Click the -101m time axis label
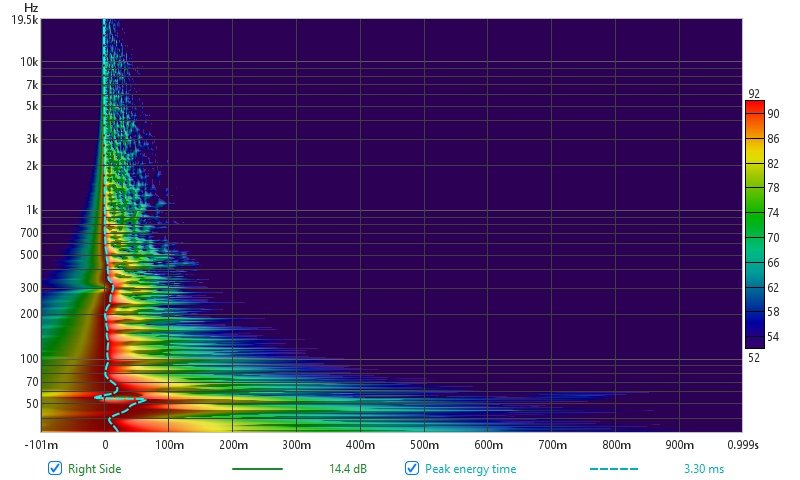 pos(41,445)
